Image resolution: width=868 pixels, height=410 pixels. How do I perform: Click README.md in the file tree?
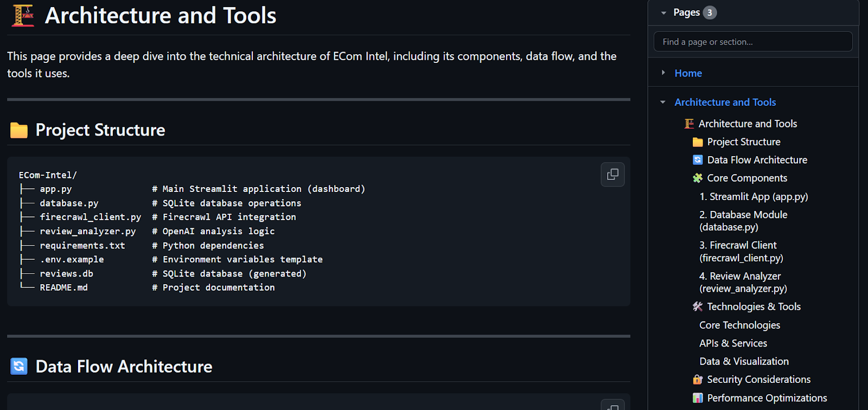click(x=63, y=287)
